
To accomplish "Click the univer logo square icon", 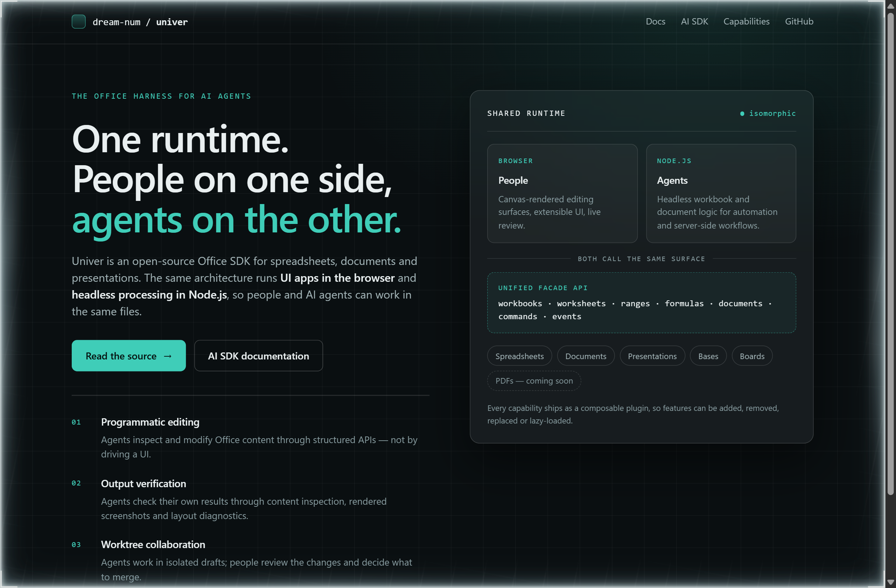I will [79, 21].
